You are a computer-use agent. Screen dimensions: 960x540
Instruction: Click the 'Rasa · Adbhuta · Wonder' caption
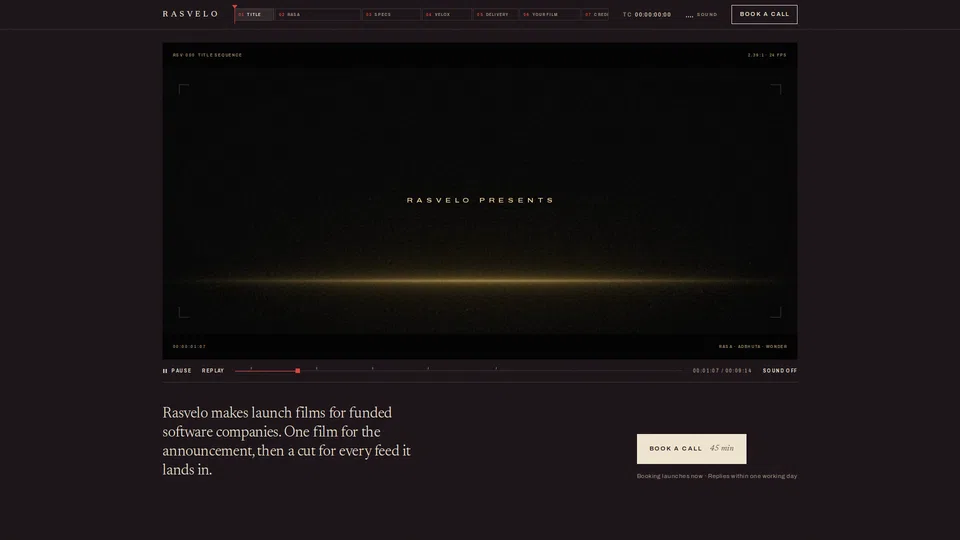click(x=752, y=347)
